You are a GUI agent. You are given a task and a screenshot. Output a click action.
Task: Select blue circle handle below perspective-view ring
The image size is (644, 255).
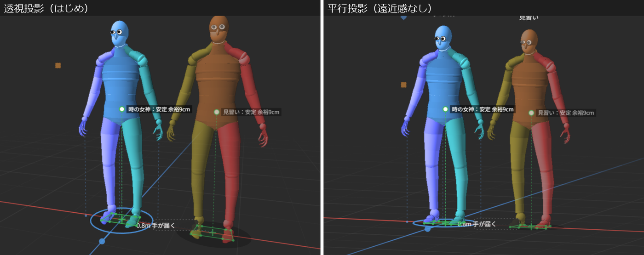pos(102,241)
